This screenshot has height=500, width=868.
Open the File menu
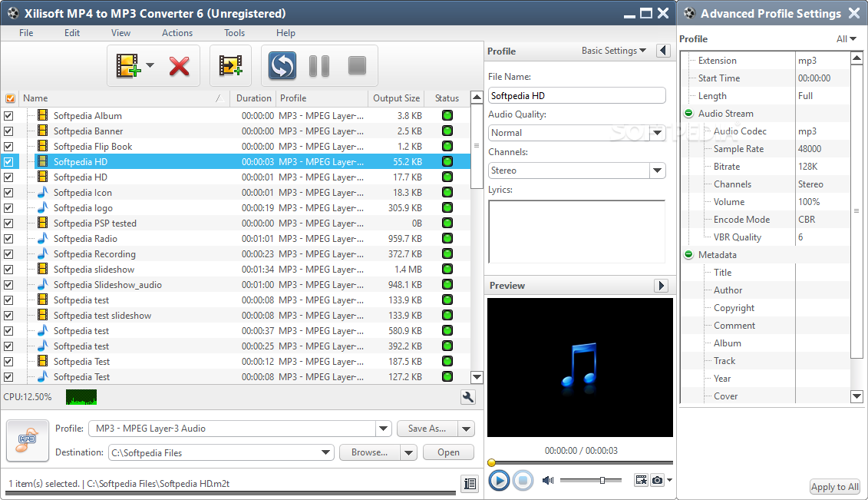tap(26, 33)
